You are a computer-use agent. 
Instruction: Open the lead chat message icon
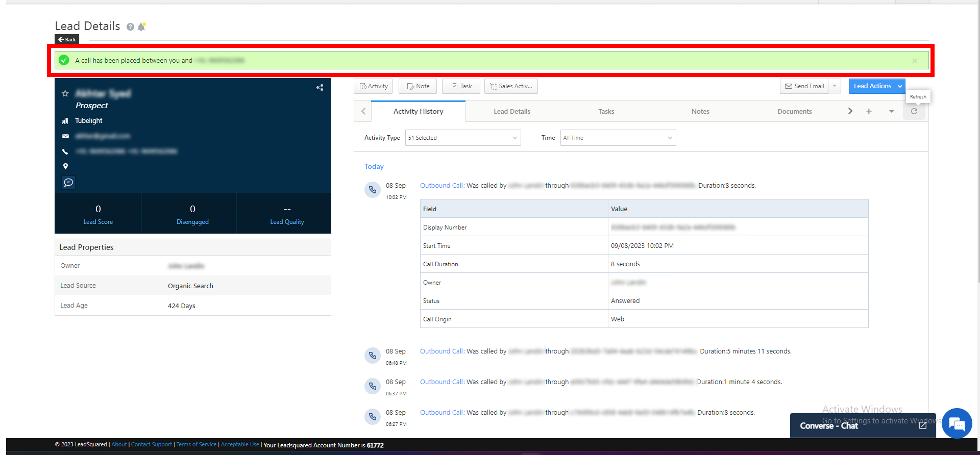[x=68, y=183]
